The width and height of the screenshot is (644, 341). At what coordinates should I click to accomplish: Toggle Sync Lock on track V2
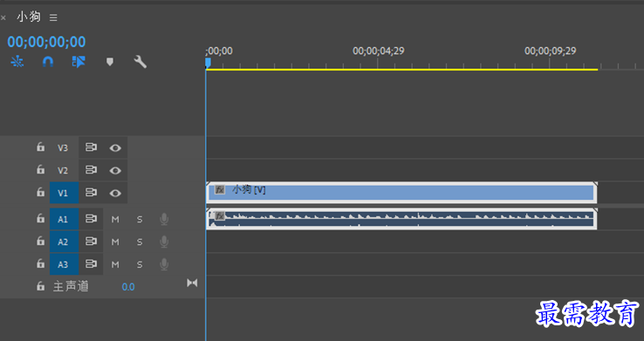(91, 170)
